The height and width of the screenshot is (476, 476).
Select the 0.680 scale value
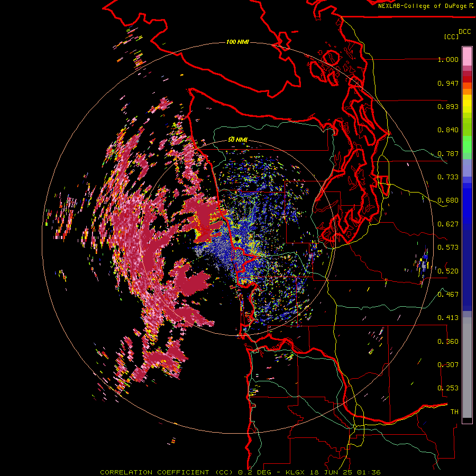(448, 200)
